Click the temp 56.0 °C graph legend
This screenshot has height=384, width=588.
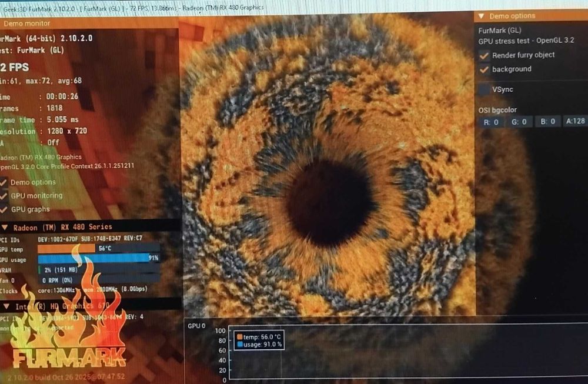pos(259,337)
